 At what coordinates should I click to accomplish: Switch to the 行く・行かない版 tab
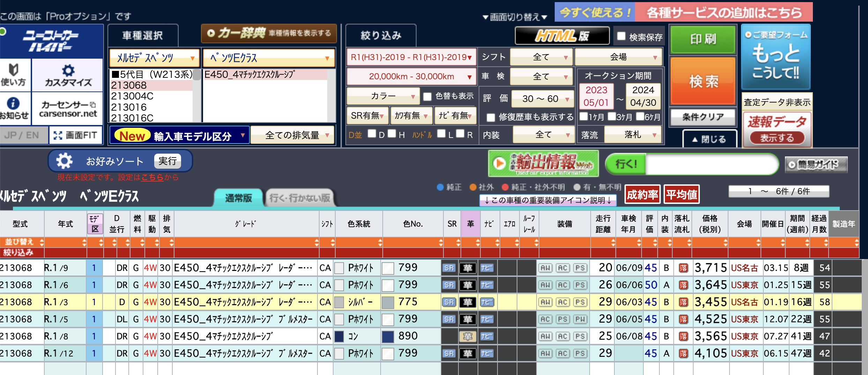[x=300, y=198]
